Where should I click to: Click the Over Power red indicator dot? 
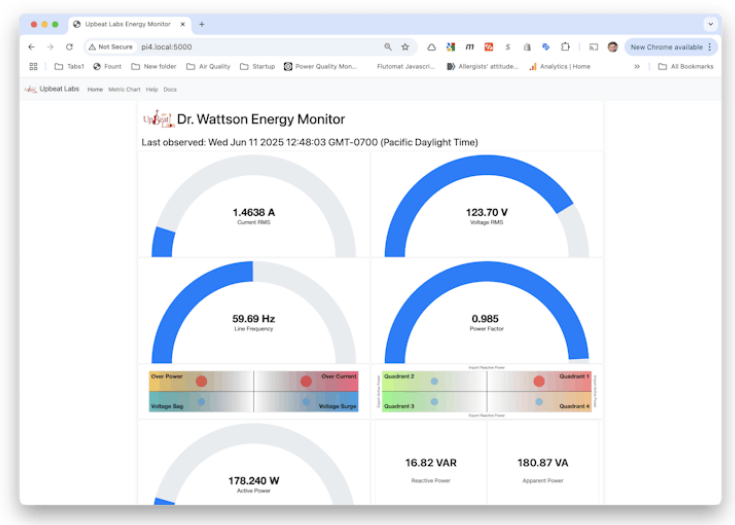coord(201,381)
